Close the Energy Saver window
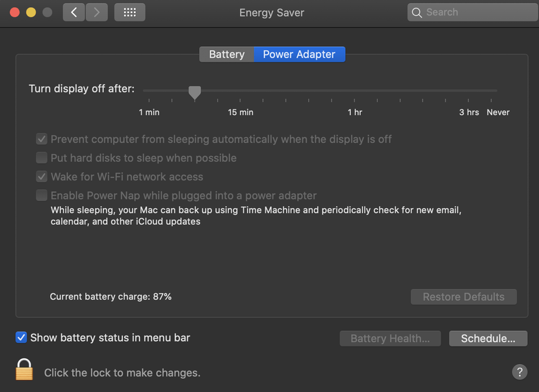Image resolution: width=539 pixels, height=392 pixels. point(15,12)
